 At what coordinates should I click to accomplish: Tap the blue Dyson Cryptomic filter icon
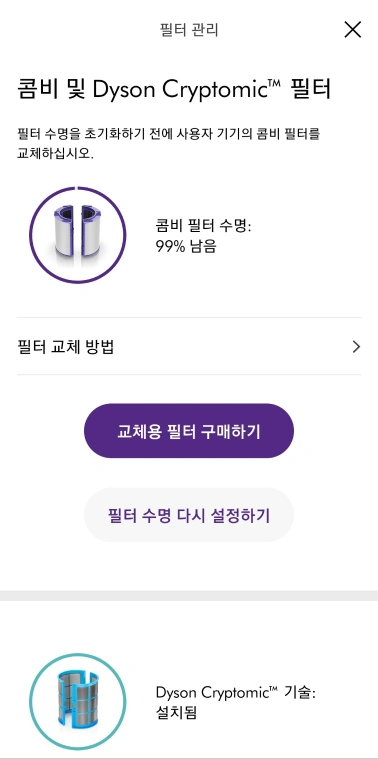click(77, 697)
